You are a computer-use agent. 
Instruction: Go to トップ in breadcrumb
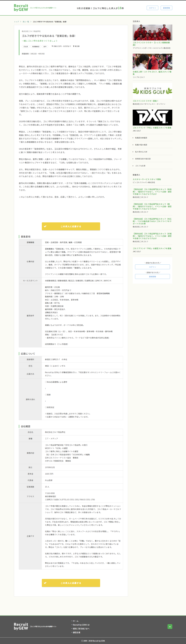[16, 22]
